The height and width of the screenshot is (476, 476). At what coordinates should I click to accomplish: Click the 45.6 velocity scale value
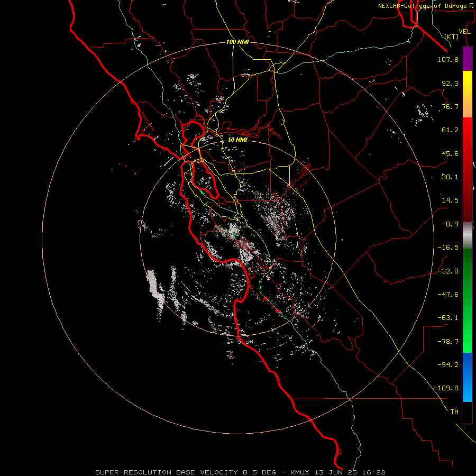450,153
